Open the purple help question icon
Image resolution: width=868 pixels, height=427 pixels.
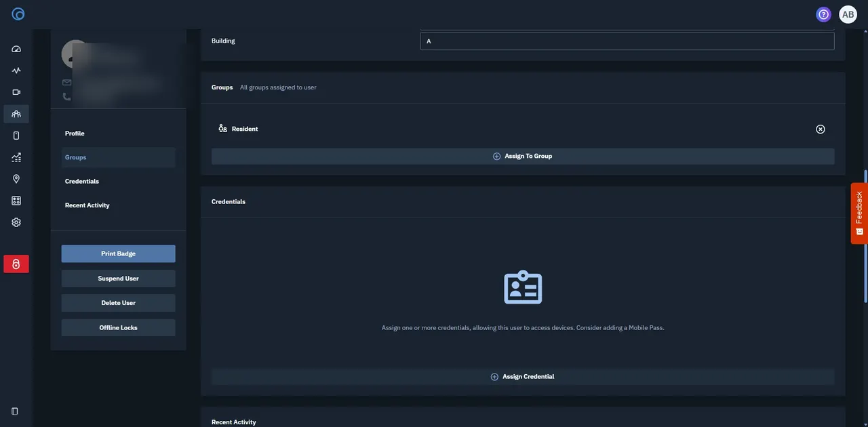(x=824, y=14)
